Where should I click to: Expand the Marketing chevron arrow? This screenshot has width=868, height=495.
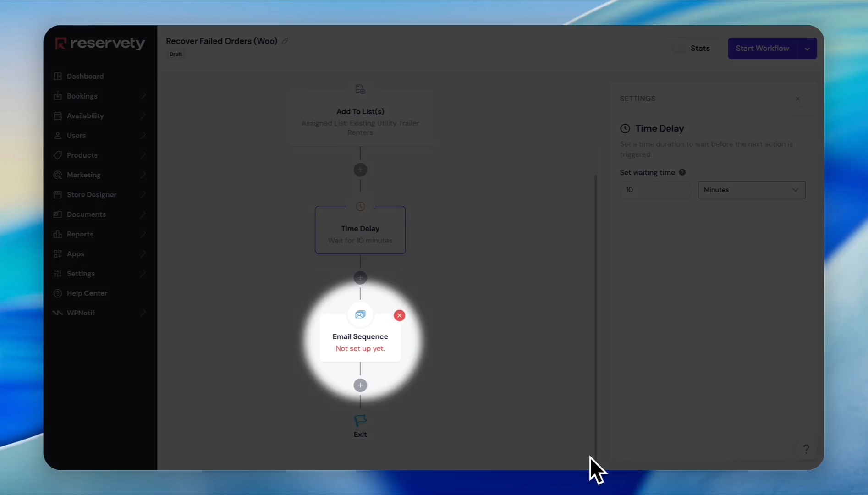pyautogui.click(x=143, y=175)
